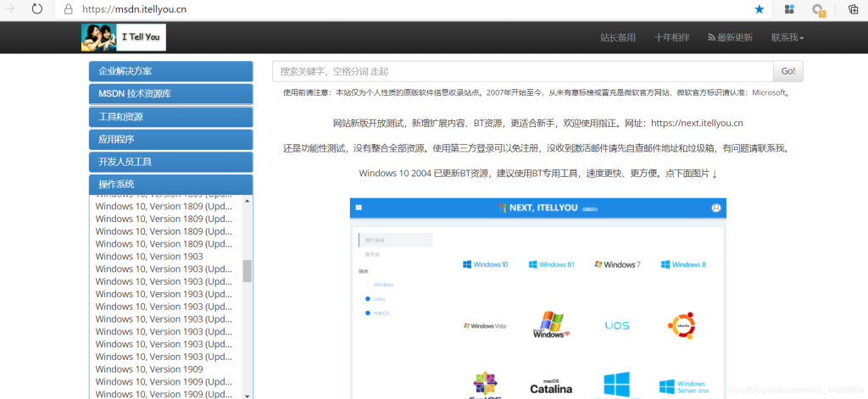Expand the 企业解决方案 category
The height and width of the screenshot is (399, 868).
coord(171,71)
